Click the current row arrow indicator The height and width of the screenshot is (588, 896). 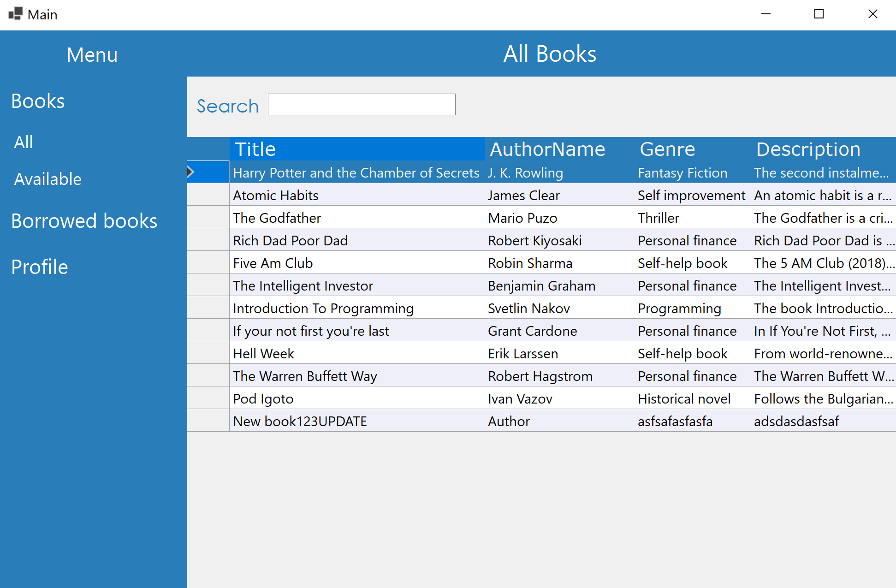point(190,172)
